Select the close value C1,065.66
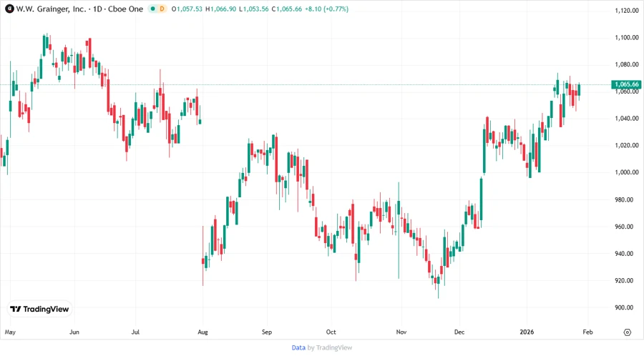The width and height of the screenshot is (644, 356). tap(287, 9)
